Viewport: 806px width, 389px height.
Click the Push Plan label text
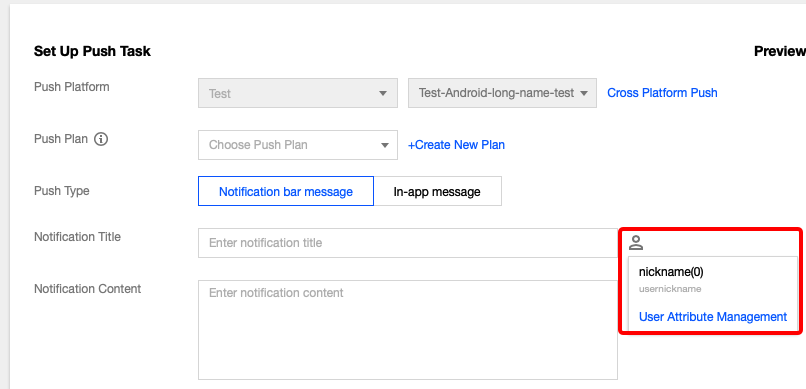61,139
